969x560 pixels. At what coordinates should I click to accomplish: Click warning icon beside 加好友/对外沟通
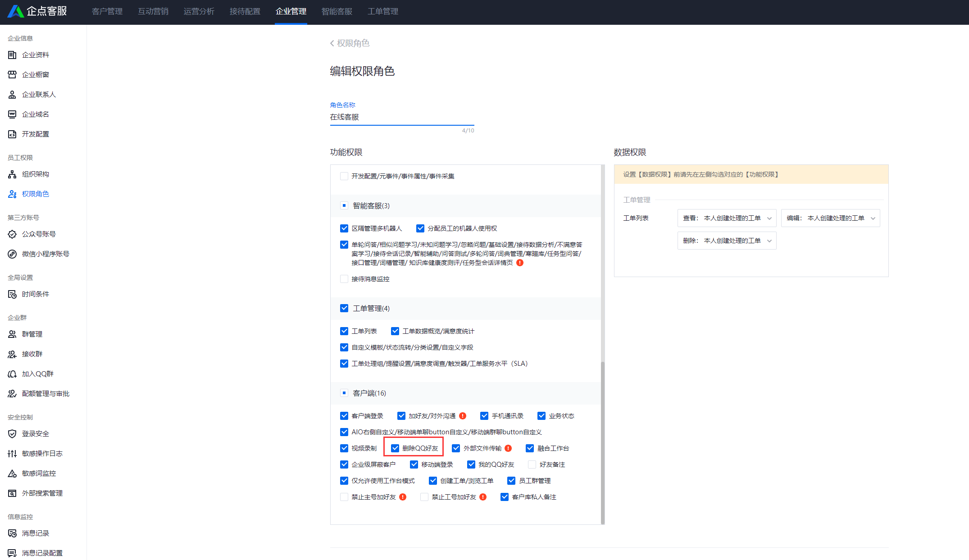pos(463,416)
